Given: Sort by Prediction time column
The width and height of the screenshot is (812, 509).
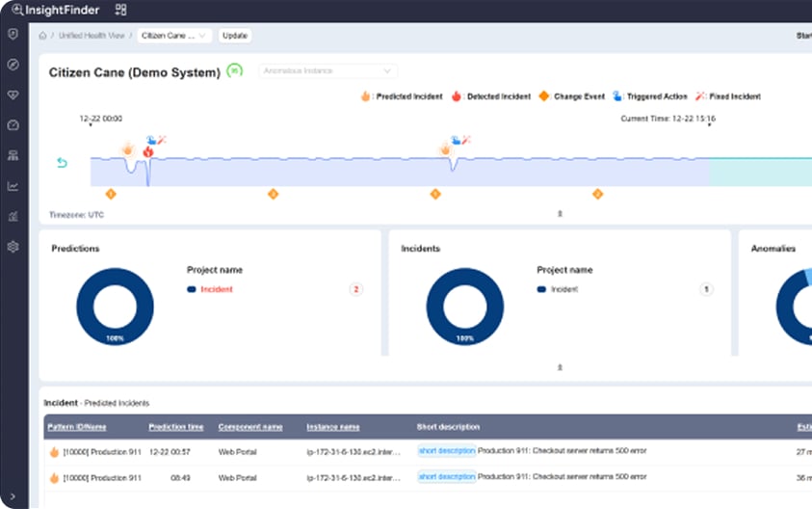Looking at the screenshot, I should point(176,427).
